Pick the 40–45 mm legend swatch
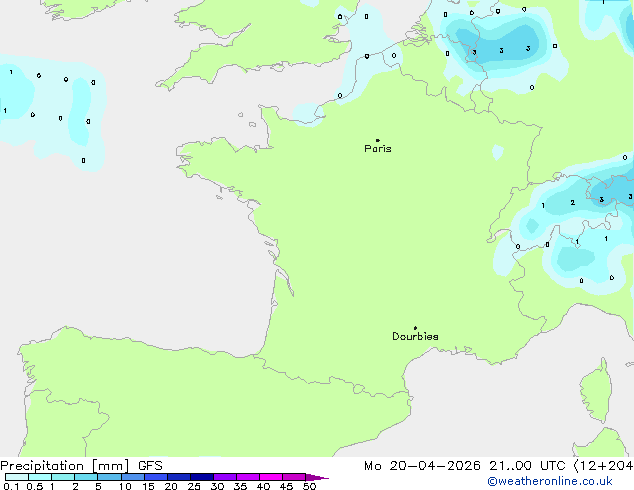Viewport: 634px width, 490px height. tap(271, 477)
